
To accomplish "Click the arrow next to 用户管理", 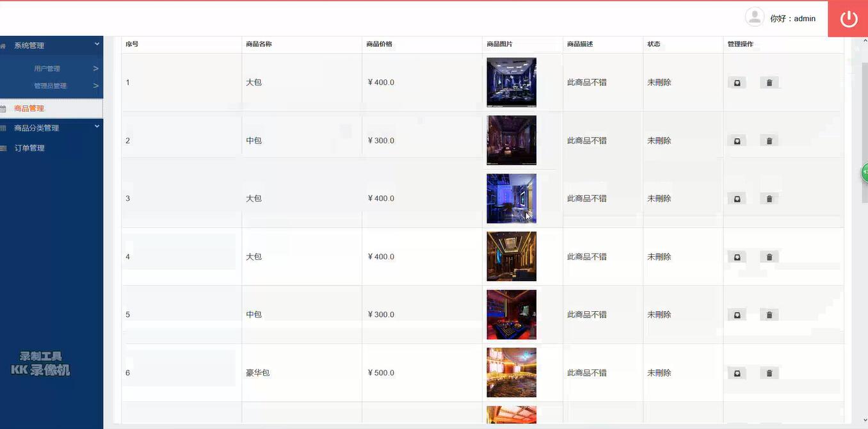I will [95, 69].
